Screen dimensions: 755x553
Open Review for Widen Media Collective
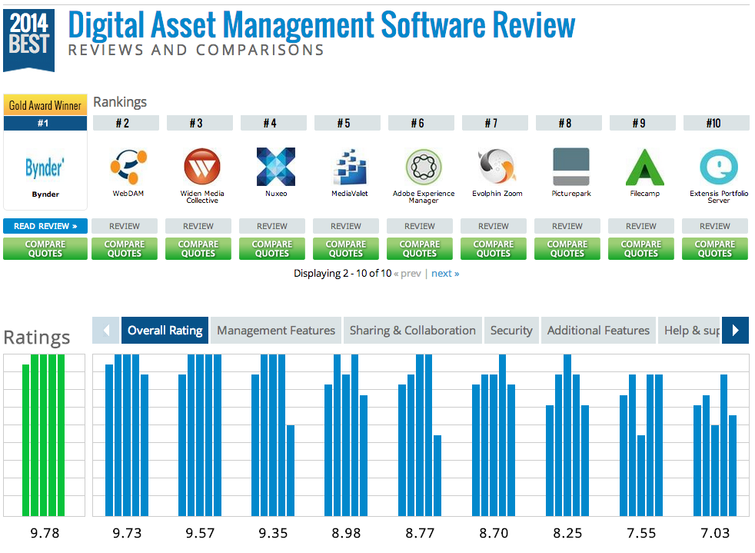198,226
